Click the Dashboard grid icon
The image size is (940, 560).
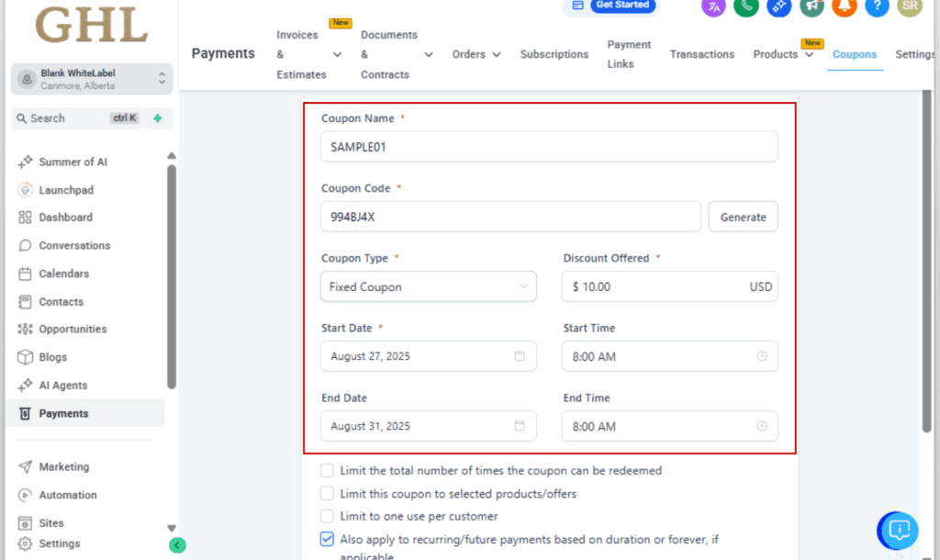tap(25, 218)
